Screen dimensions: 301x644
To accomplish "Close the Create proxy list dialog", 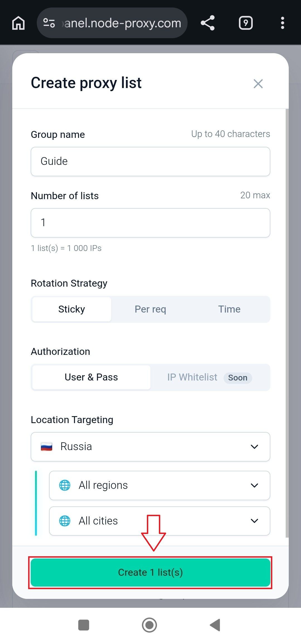I will pos(258,84).
